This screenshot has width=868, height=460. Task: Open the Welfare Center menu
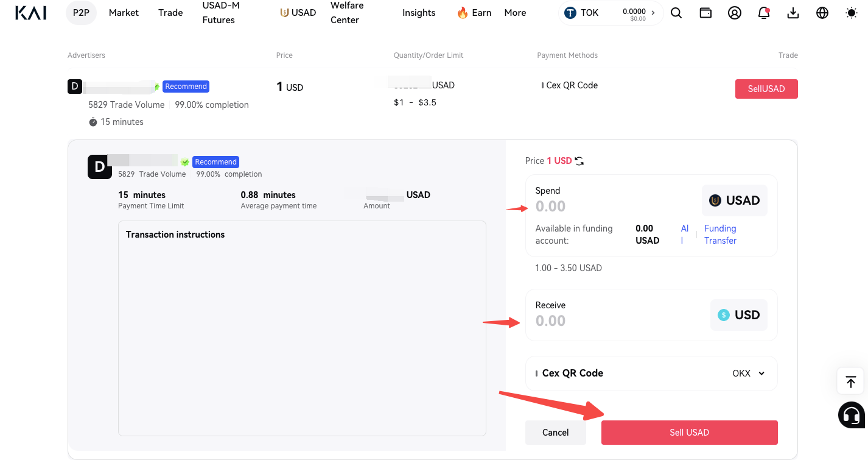click(347, 13)
